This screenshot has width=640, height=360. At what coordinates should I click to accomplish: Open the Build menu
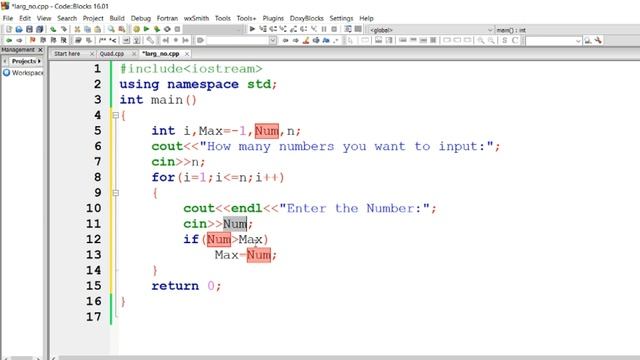(x=117, y=18)
